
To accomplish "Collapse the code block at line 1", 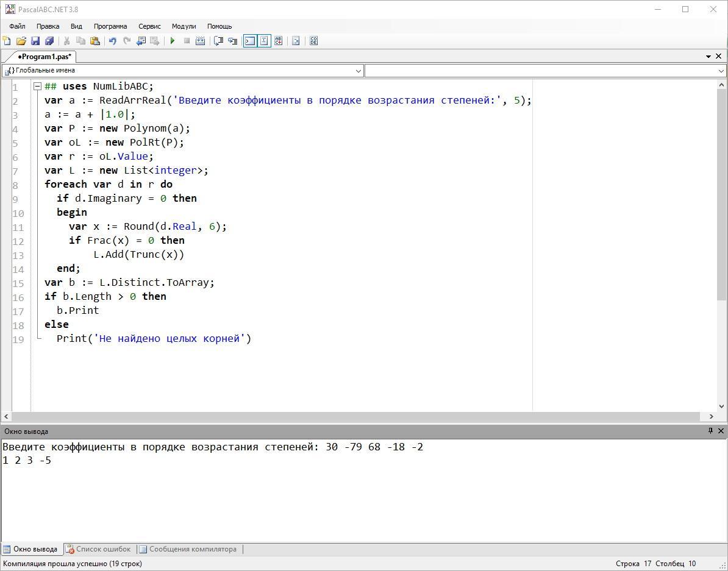I will 37,87.
